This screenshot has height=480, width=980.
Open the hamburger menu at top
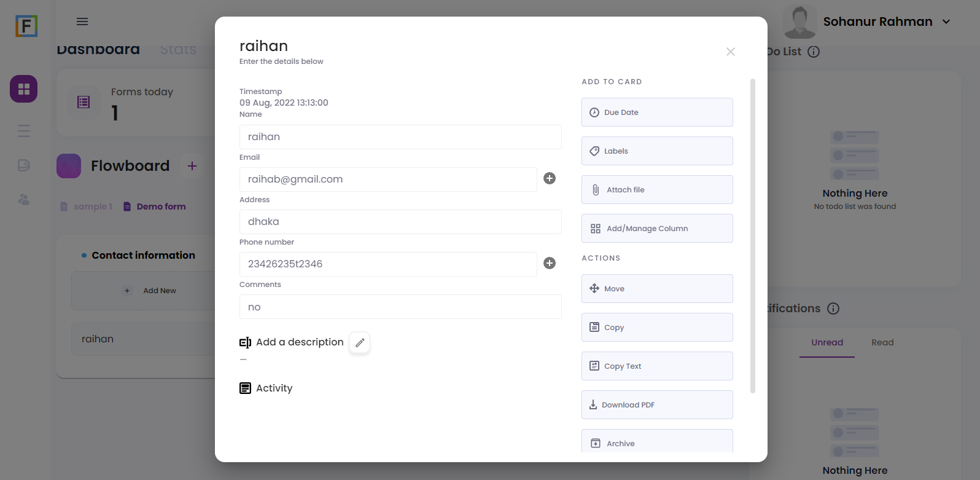click(x=82, y=22)
